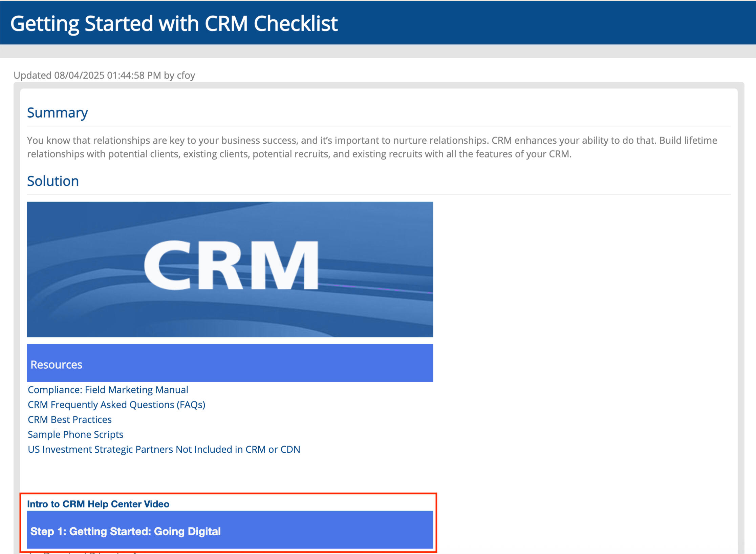Open CRM Frequently Asked Questions (FAQs) link
Image resolution: width=756 pixels, height=554 pixels.
pos(116,405)
